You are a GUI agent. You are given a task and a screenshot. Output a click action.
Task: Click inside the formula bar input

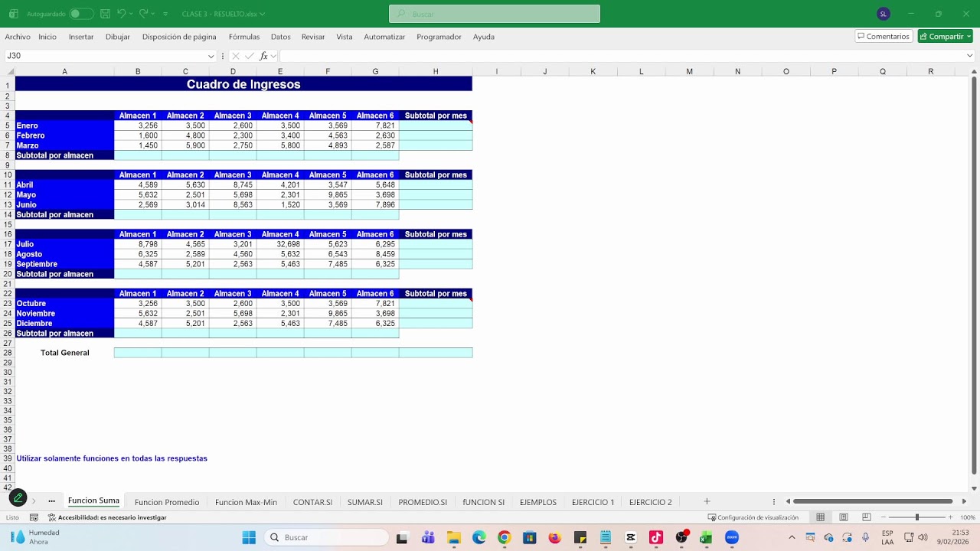(620, 56)
